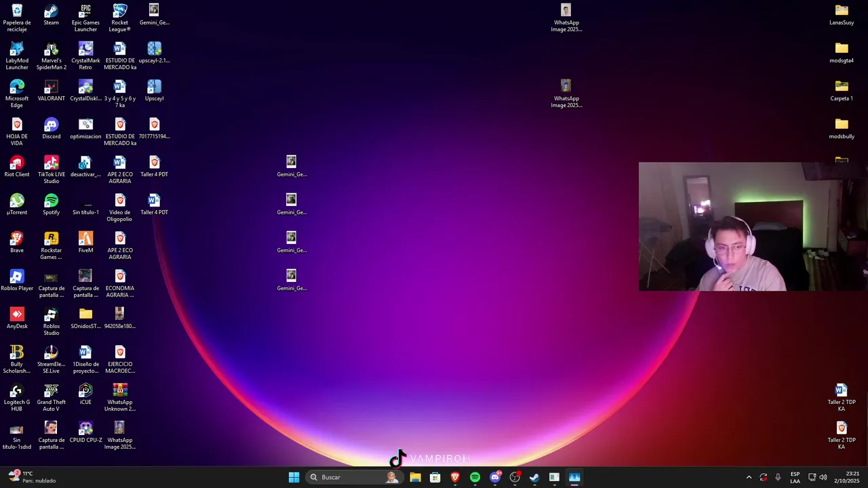Select the Video de Oligopolio file
This screenshot has height=488, width=868.
(120, 208)
